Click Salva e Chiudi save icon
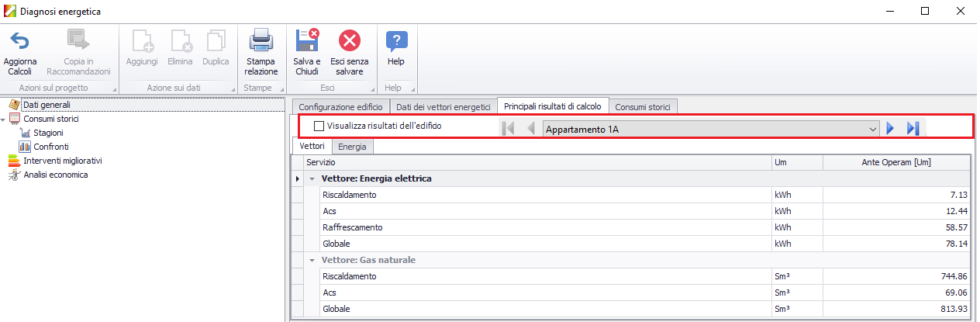Screen dimensions: 980x322 click(x=307, y=40)
